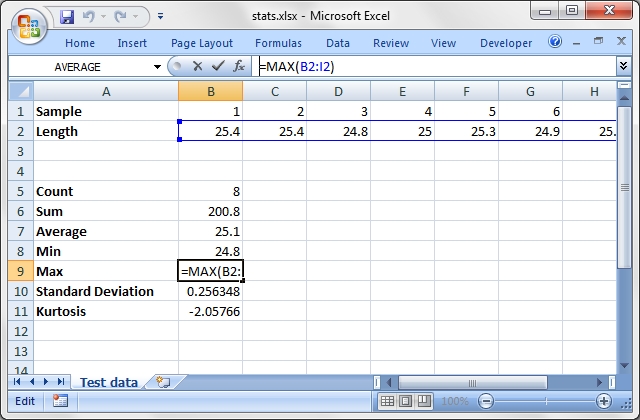Open the Office Button menu
640x420 pixels.
(x=29, y=27)
